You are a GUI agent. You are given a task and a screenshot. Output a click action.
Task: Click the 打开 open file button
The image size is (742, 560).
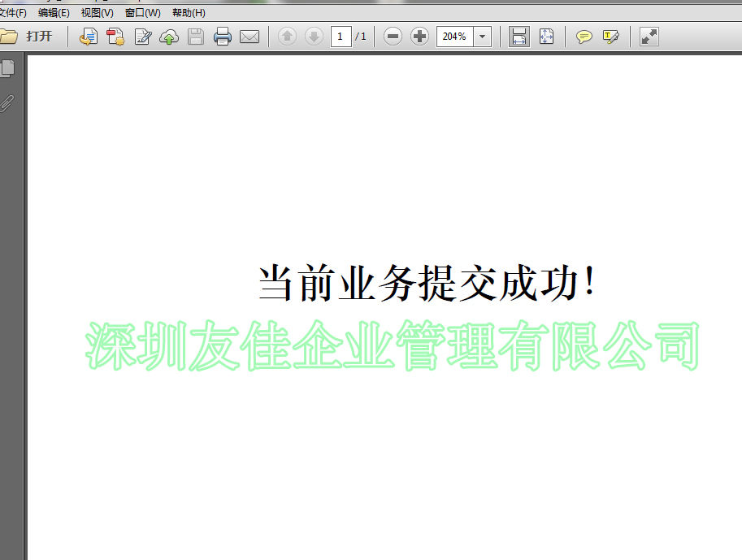pyautogui.click(x=27, y=36)
